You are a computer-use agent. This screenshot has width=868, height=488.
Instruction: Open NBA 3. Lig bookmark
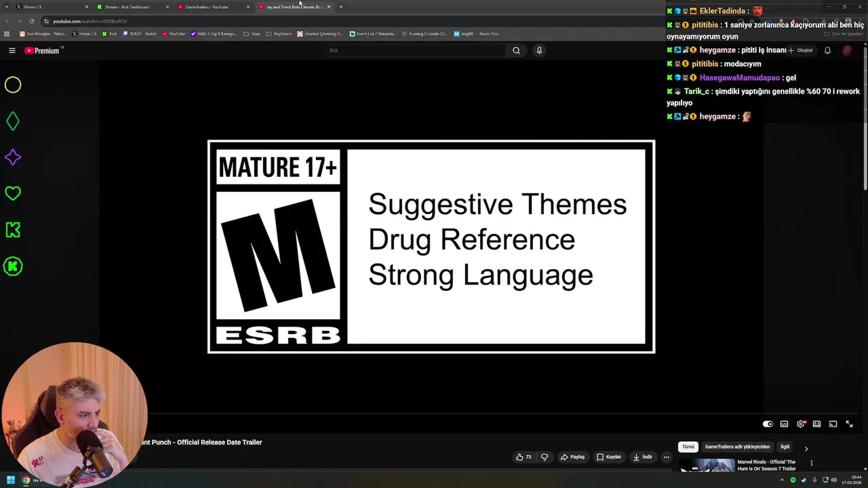pyautogui.click(x=214, y=34)
